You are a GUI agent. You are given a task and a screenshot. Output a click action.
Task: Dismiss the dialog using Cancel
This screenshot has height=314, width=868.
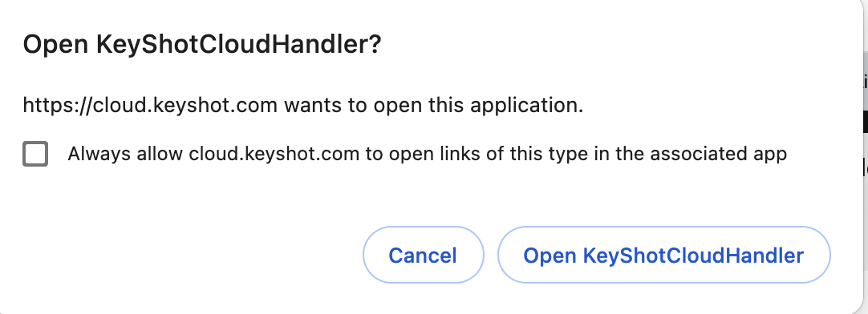423,255
